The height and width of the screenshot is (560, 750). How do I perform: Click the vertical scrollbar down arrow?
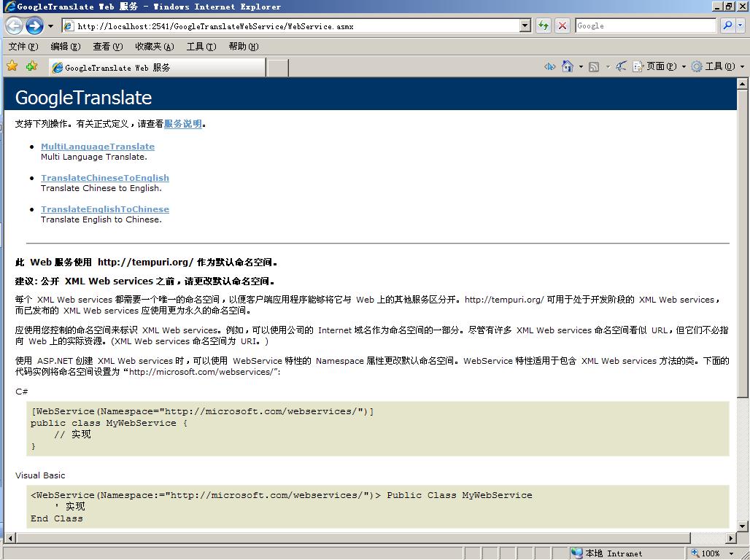pos(742,526)
